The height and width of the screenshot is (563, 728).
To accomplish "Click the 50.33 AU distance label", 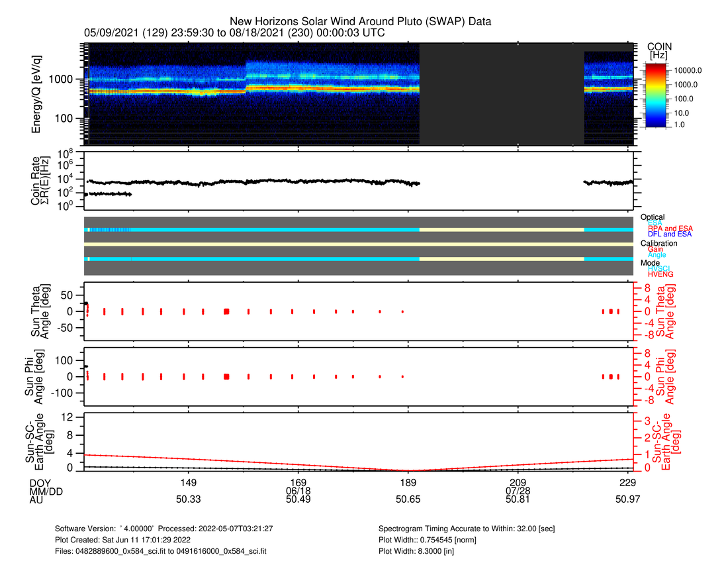I will point(188,499).
